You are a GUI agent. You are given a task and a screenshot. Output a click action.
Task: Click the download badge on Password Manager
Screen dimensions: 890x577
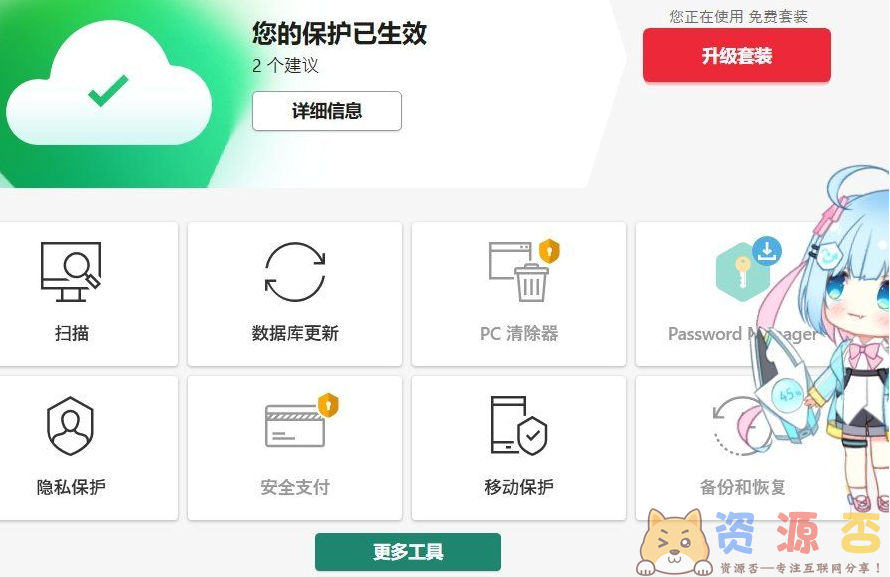(767, 251)
